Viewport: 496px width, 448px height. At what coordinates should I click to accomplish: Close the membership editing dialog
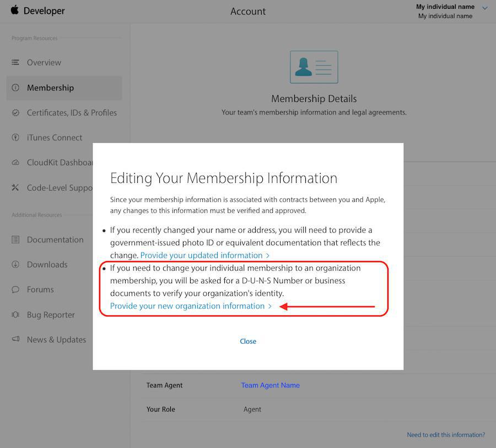point(248,341)
